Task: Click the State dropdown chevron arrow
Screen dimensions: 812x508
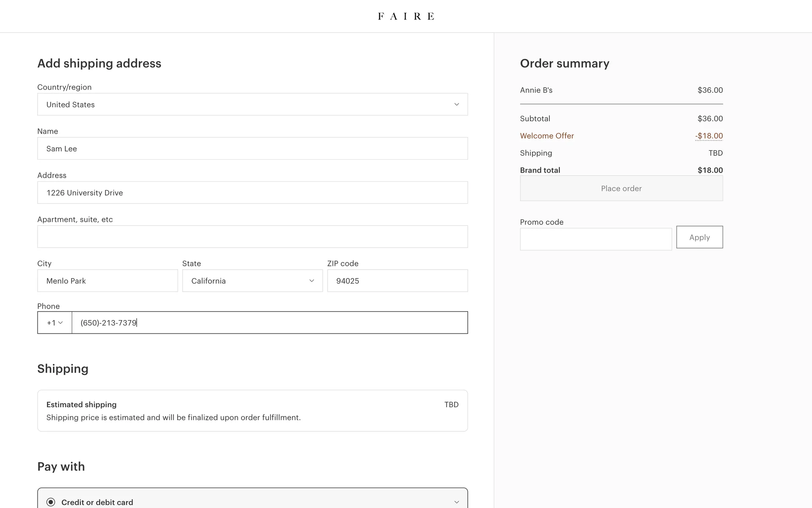Action: tap(312, 281)
